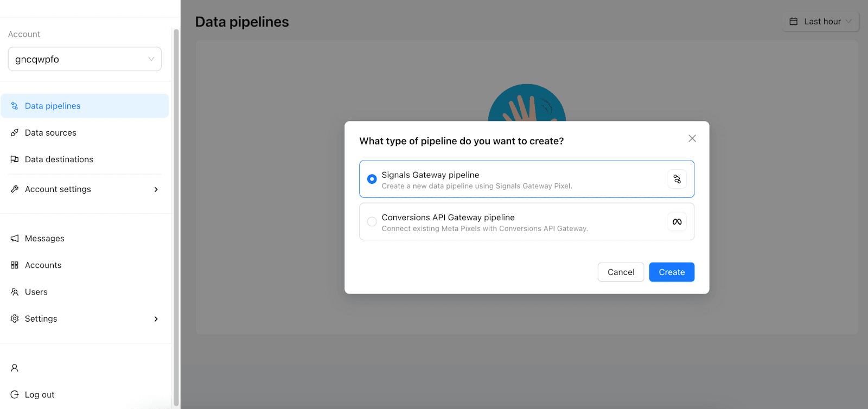Expand the Settings submenu chevron
The image size is (868, 409).
click(x=156, y=319)
